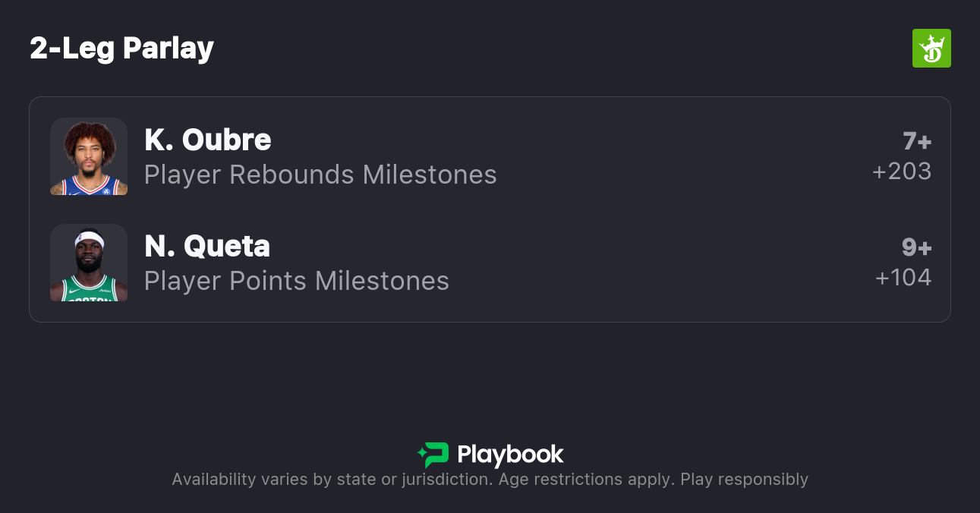Click the small sparkle star beside Playbook logo

tap(421, 455)
